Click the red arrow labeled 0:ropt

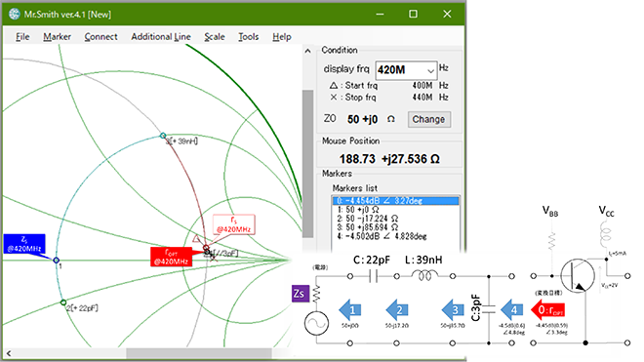pyautogui.click(x=547, y=310)
